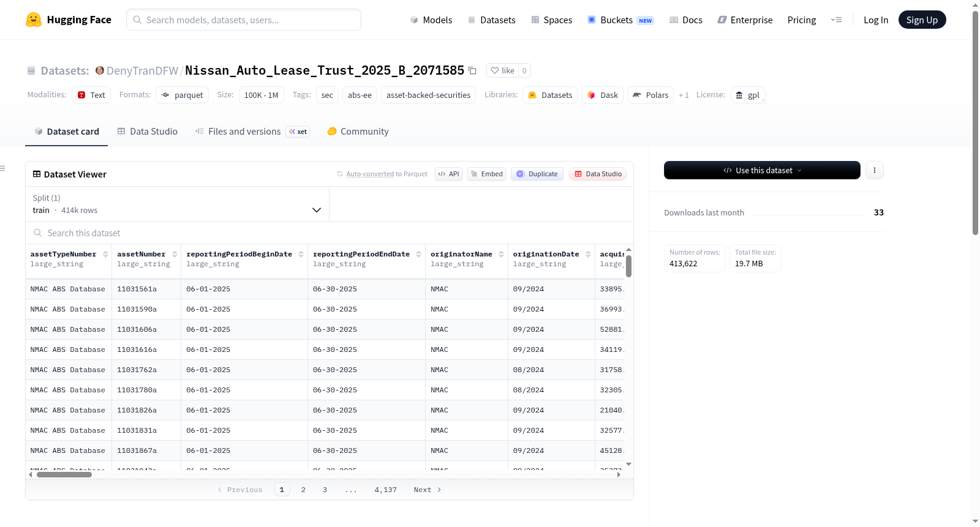This screenshot has height=527, width=980.
Task: Sort by the originatorName column sort icon
Action: tap(501, 254)
